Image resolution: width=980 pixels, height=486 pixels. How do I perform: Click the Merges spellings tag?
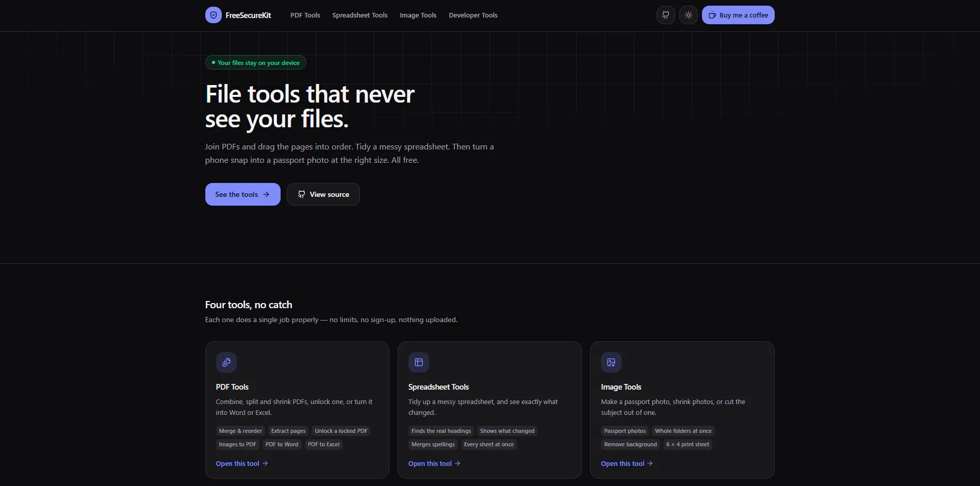433,444
